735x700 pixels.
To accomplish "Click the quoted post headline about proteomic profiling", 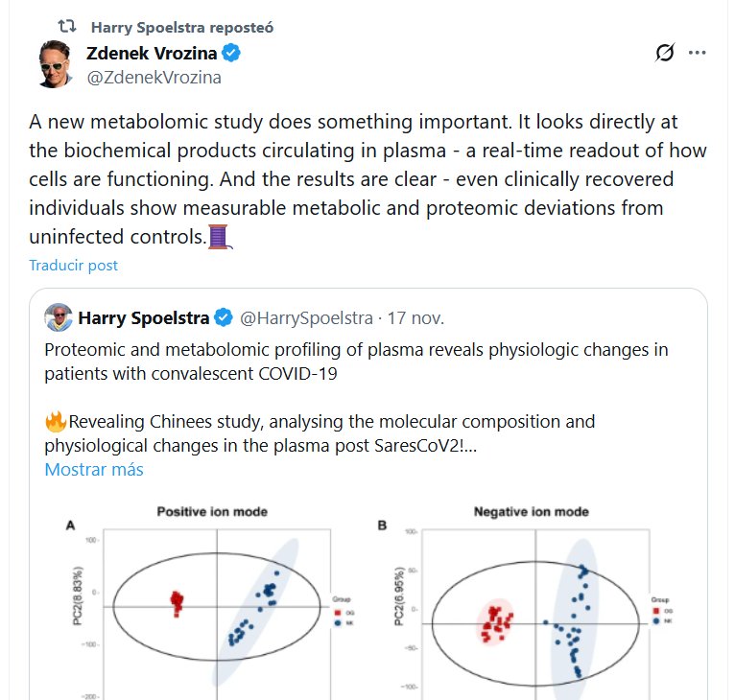I will point(355,361).
